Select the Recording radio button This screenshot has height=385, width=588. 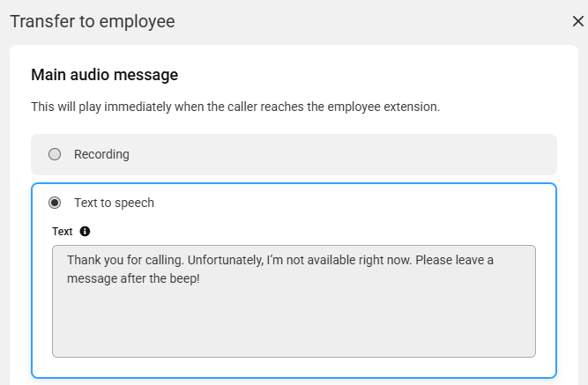point(55,154)
